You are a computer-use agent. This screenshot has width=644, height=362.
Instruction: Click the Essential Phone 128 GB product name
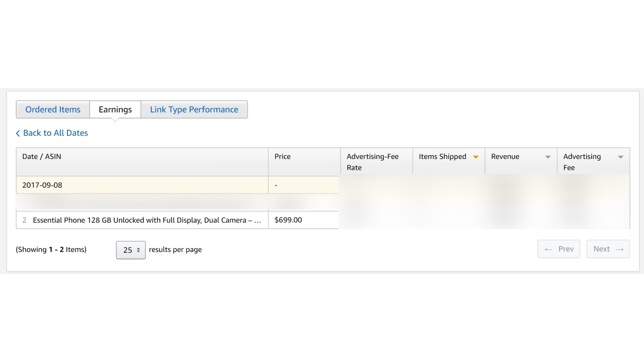pyautogui.click(x=147, y=220)
